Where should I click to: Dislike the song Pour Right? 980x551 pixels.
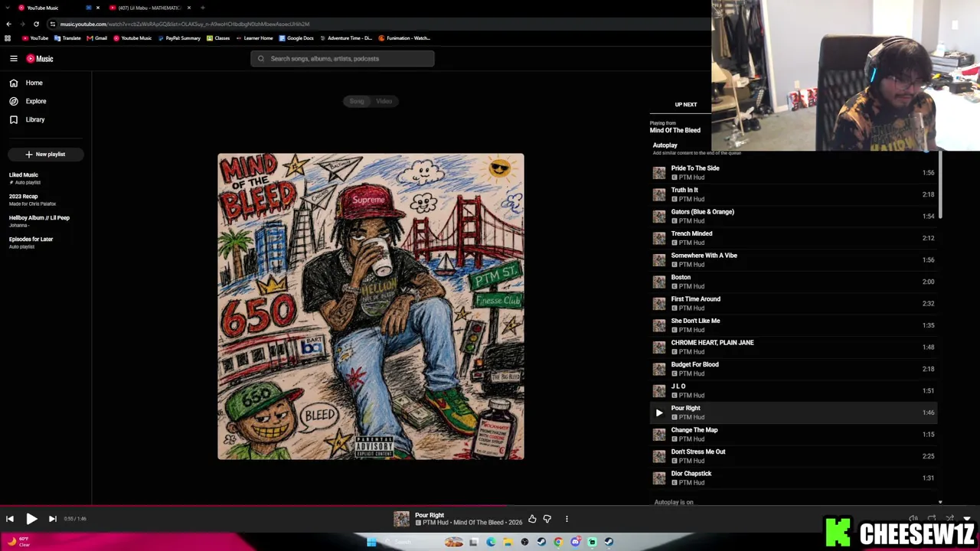[x=547, y=519]
